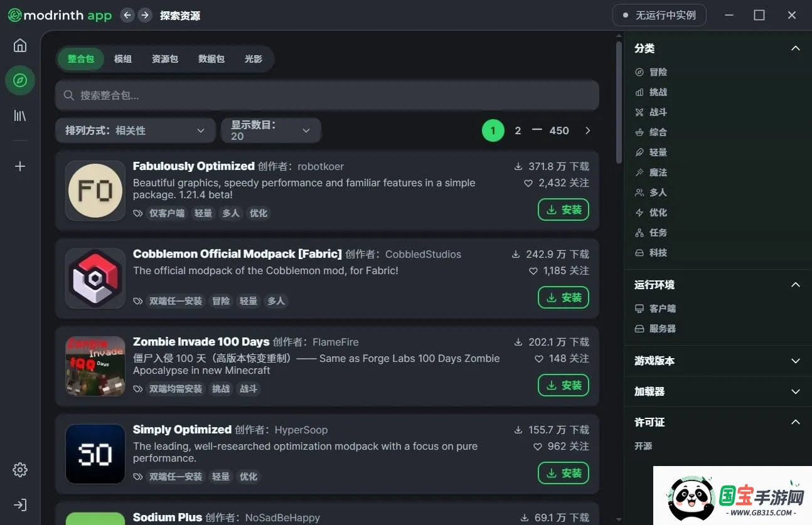
Task: Expand the 加载器 section
Action: tap(796, 391)
